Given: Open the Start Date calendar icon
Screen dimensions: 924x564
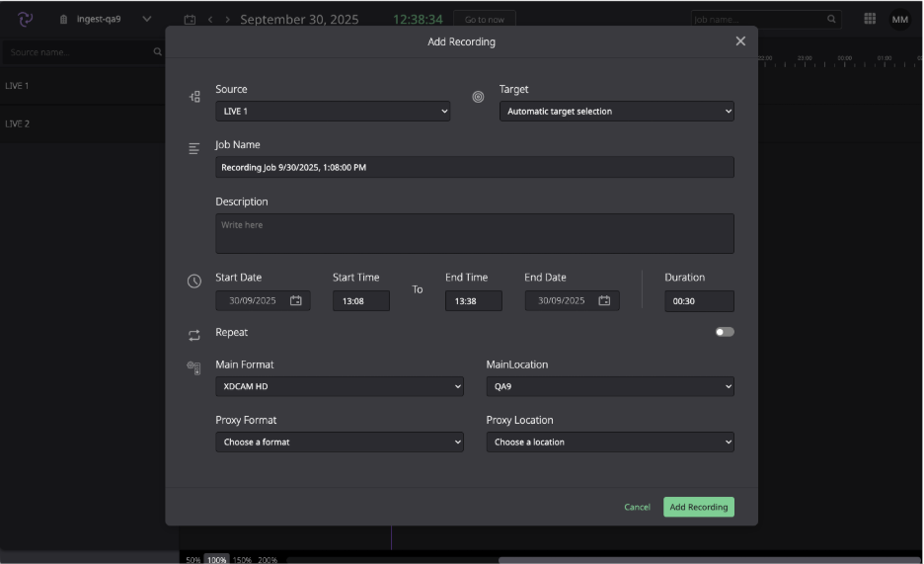Looking at the screenshot, I should (296, 300).
